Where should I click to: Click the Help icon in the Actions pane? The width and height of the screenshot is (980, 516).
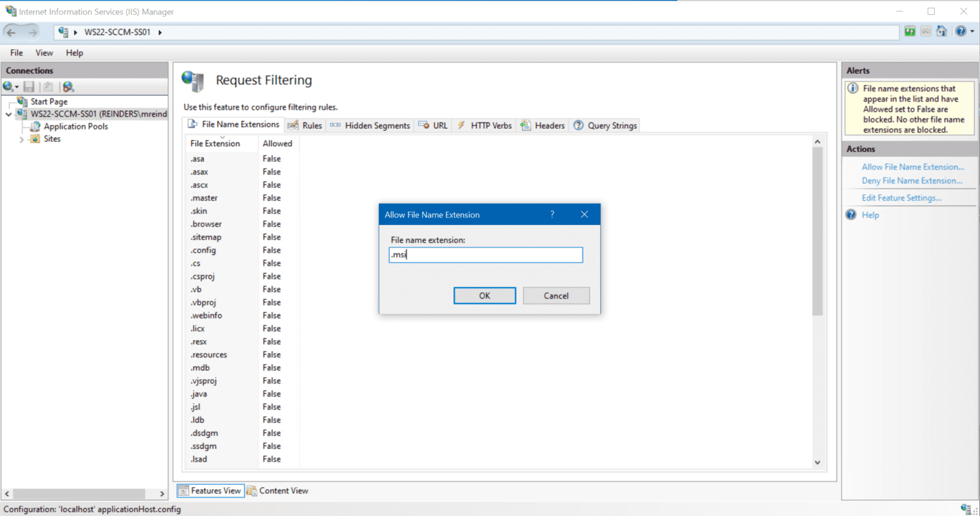pos(851,215)
